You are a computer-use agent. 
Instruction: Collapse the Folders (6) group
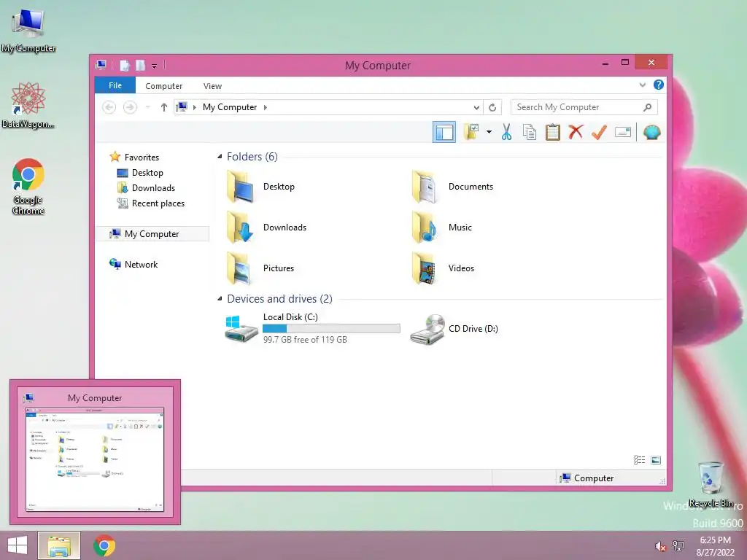220,156
